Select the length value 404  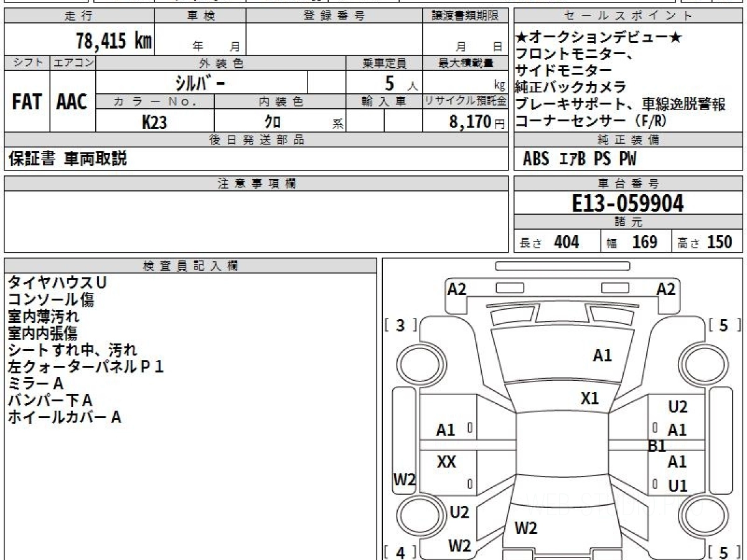[566, 242]
